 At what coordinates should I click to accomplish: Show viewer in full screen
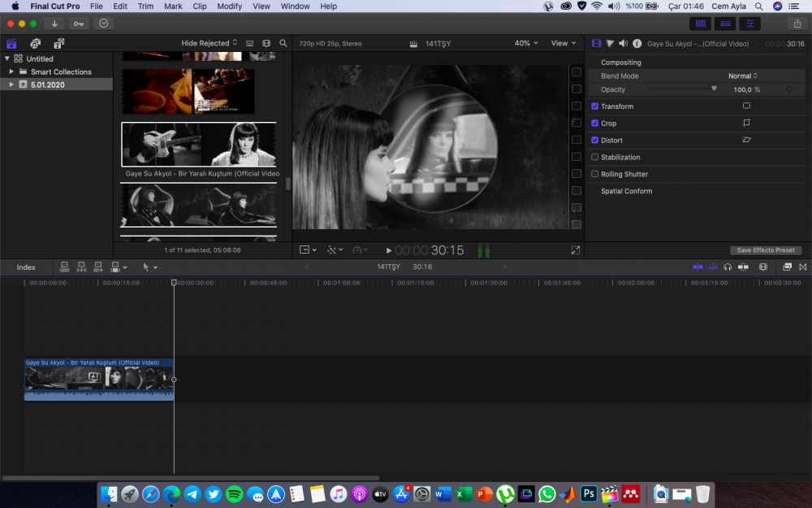pyautogui.click(x=576, y=250)
